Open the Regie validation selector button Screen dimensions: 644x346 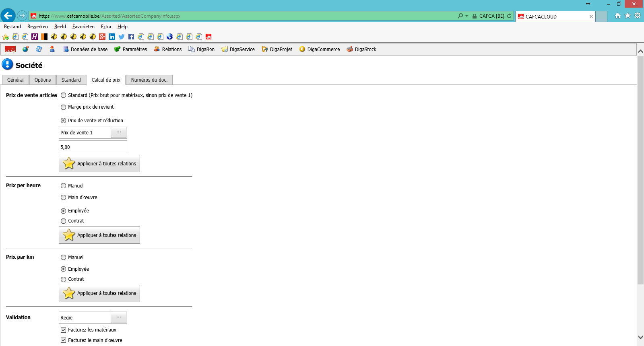[x=118, y=317]
